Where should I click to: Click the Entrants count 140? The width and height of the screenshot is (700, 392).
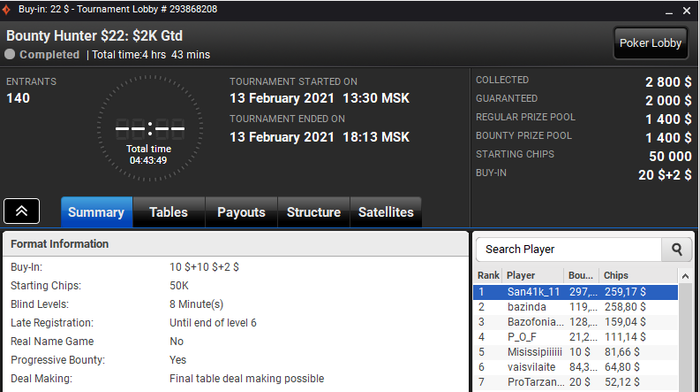[18, 98]
